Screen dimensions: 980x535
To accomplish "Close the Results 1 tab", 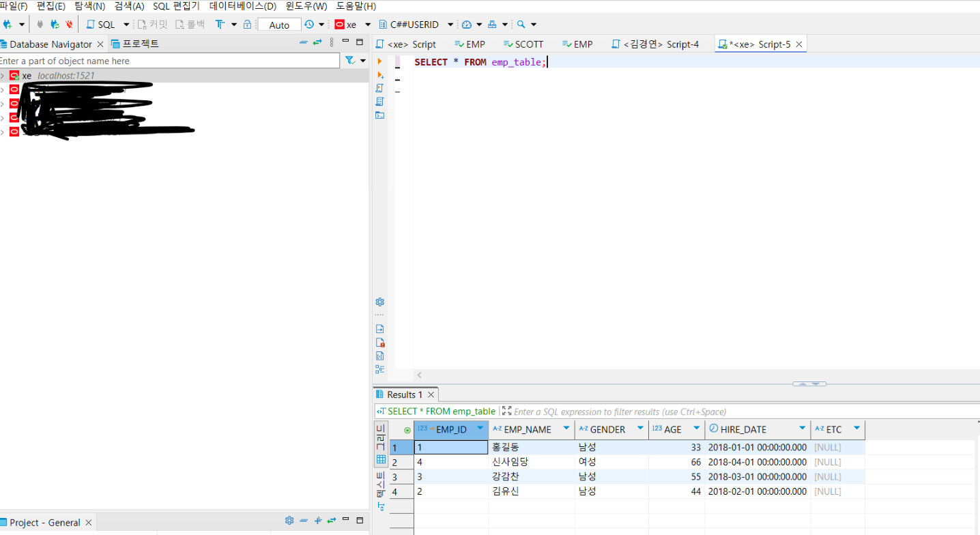I will [x=431, y=395].
